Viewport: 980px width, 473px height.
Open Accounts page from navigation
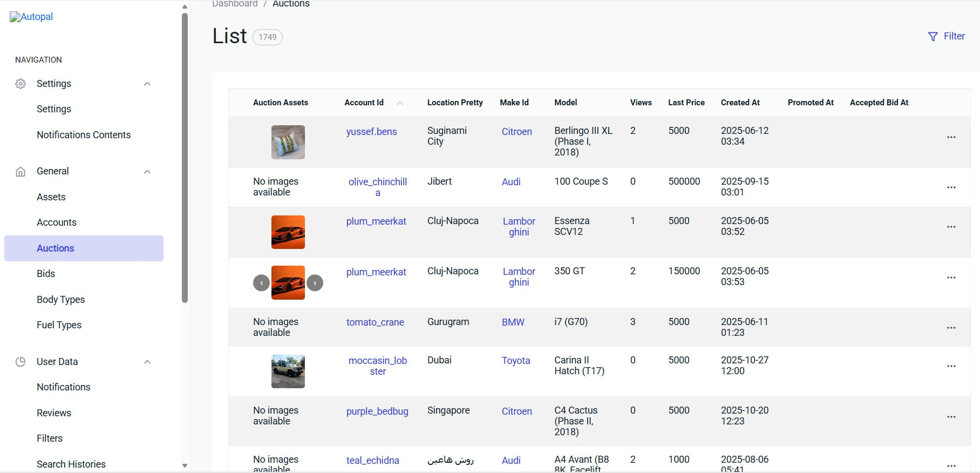(57, 222)
